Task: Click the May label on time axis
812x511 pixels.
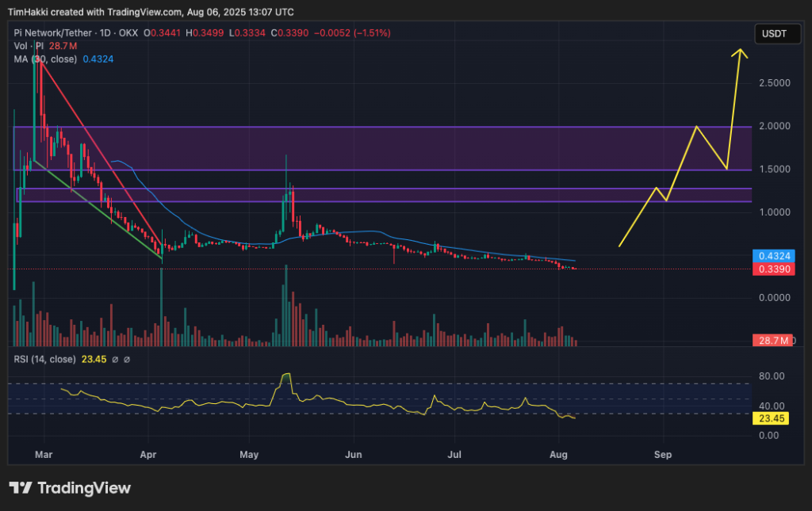Action: click(250, 455)
